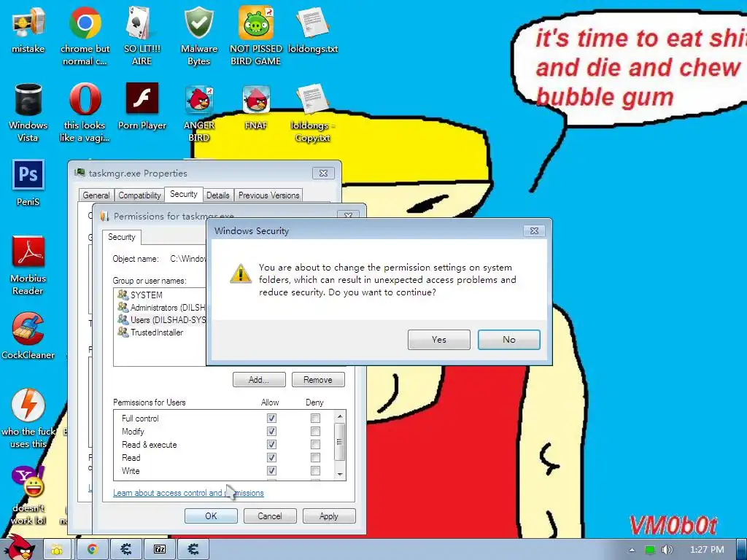This screenshot has width=747, height=560.
Task: Check Deny box for Write
Action: pyautogui.click(x=315, y=470)
